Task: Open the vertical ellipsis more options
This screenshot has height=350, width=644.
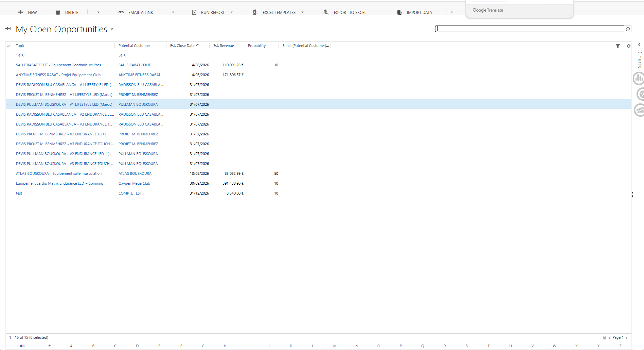Action: click(x=632, y=195)
